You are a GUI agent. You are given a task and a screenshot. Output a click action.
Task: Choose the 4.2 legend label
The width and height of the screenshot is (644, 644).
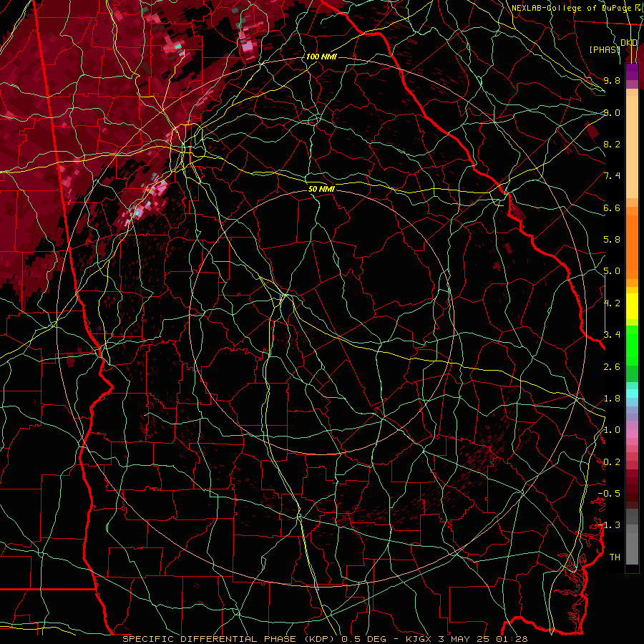(x=612, y=303)
